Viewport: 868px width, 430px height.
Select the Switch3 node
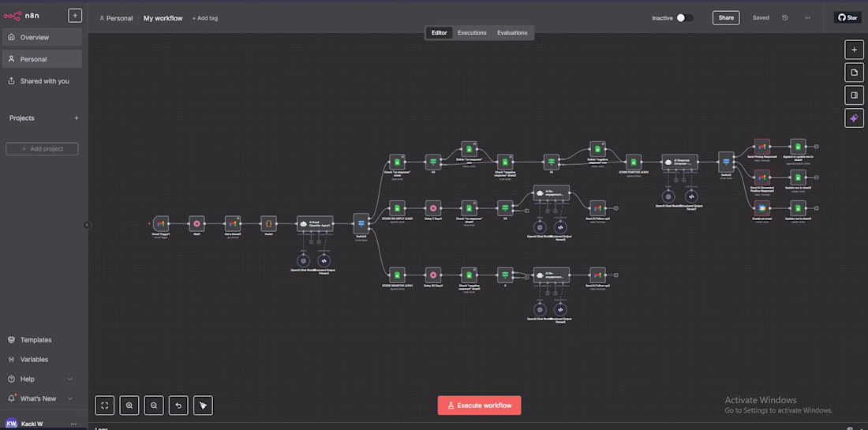[726, 163]
